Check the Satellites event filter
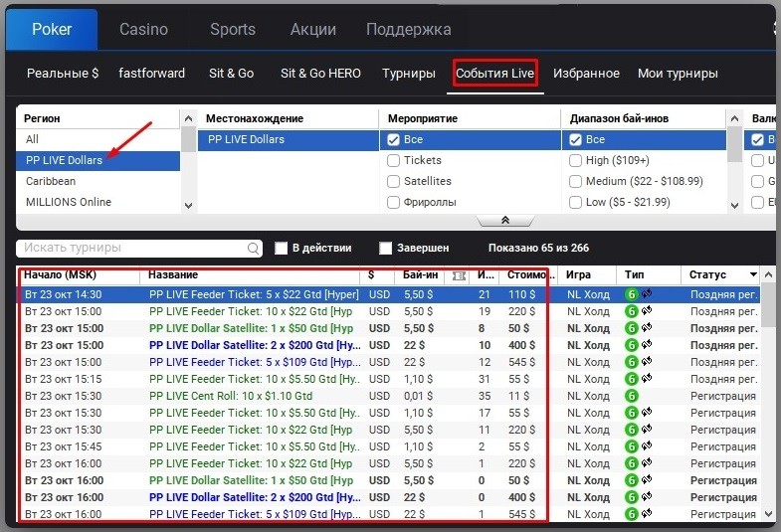781x532 pixels. click(394, 181)
